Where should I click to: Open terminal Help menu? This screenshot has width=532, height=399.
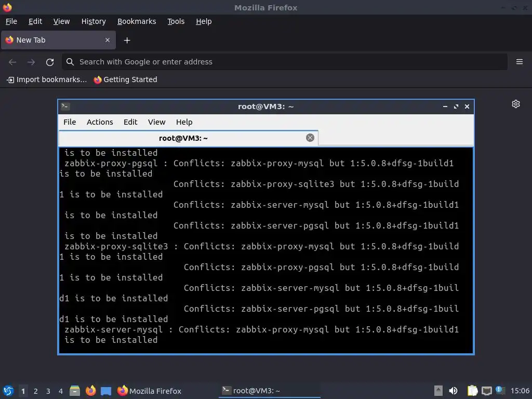tap(184, 122)
